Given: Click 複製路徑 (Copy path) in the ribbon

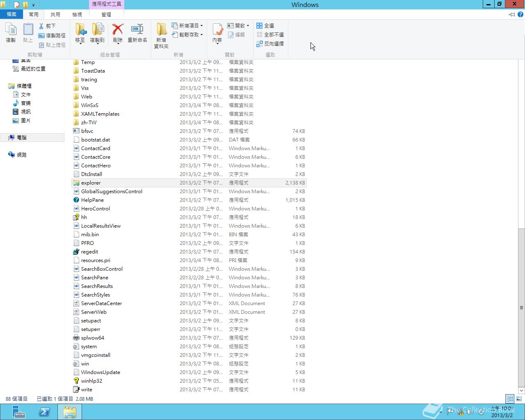Looking at the screenshot, I should pyautogui.click(x=52, y=36).
